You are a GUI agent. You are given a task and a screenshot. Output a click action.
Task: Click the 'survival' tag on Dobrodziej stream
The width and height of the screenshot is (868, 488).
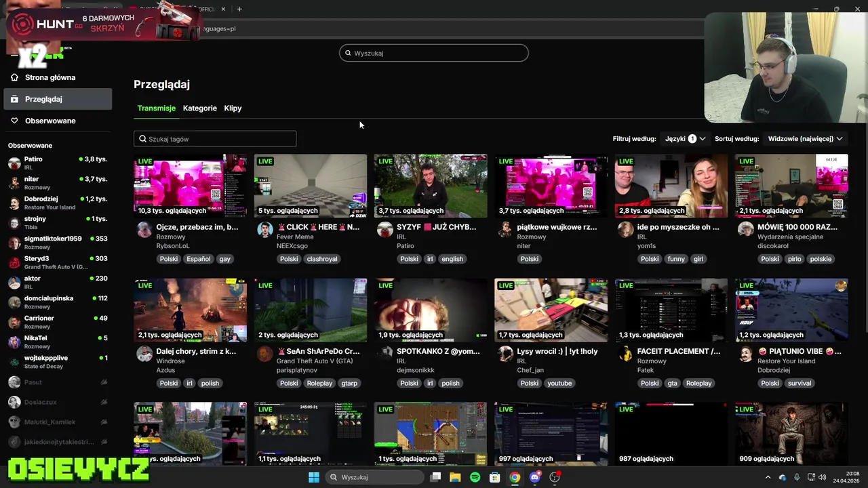800,383
